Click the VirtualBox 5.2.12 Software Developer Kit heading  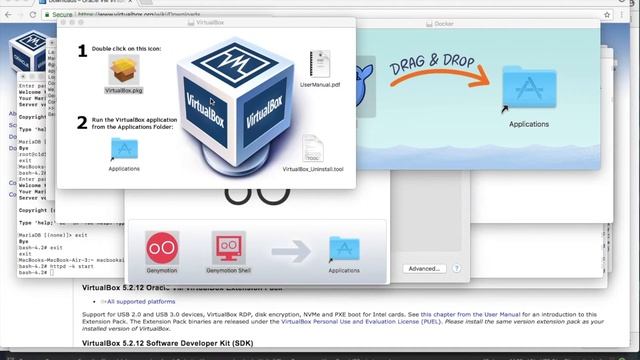(168, 343)
